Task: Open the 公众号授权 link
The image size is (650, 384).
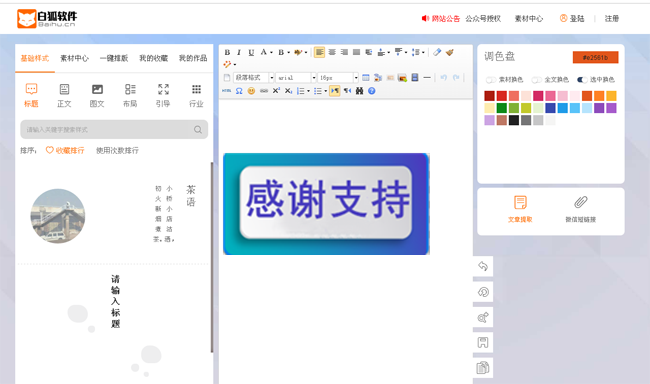Action: (x=483, y=18)
